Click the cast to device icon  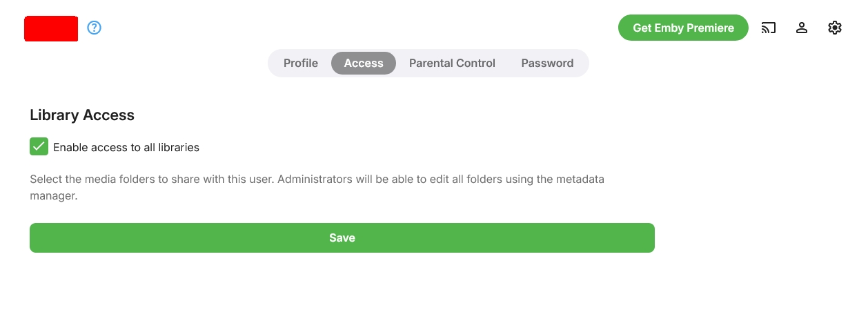point(769,28)
